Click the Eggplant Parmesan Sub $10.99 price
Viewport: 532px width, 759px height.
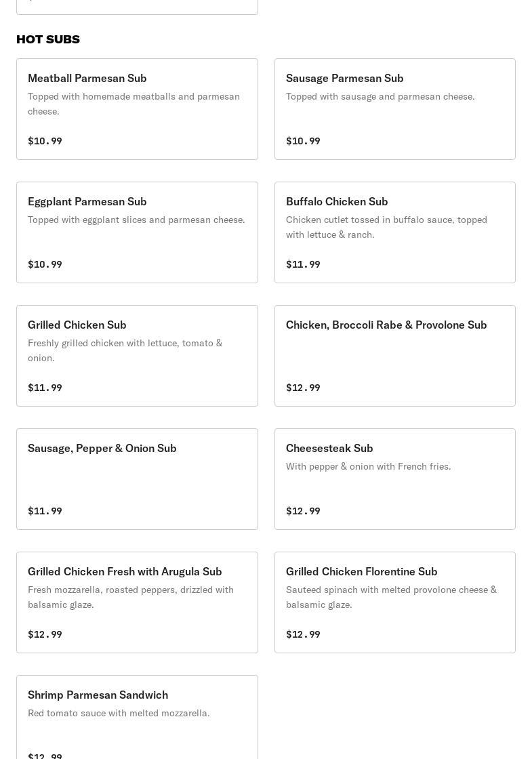pyautogui.click(x=45, y=264)
